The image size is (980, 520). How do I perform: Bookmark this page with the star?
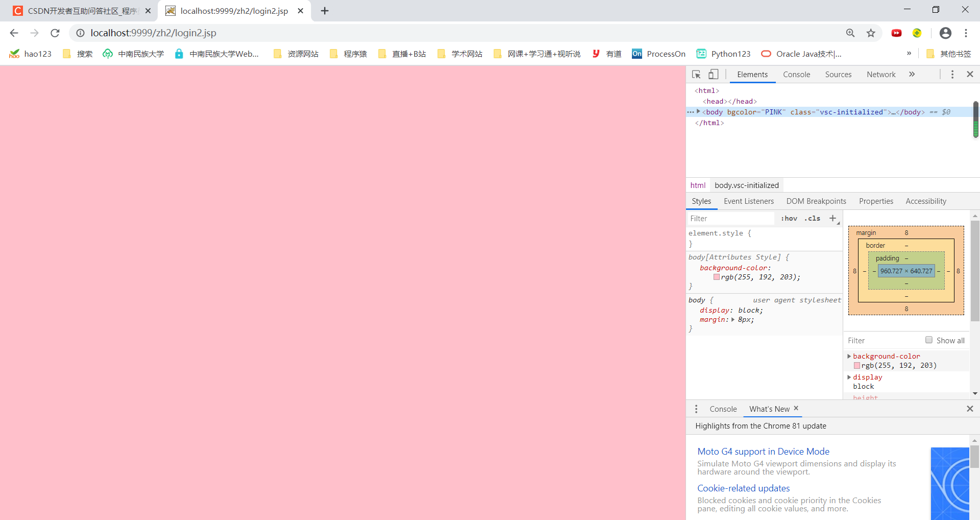pyautogui.click(x=871, y=33)
